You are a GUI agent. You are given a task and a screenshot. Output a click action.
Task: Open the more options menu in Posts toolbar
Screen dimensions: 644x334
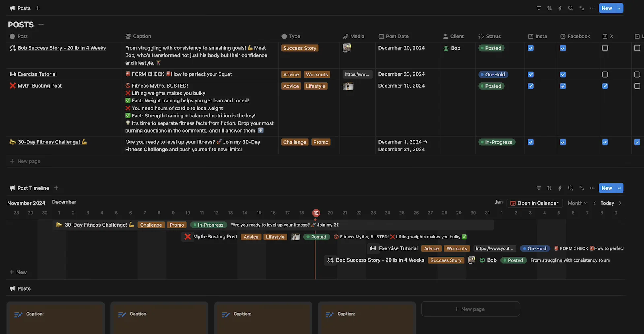click(592, 8)
